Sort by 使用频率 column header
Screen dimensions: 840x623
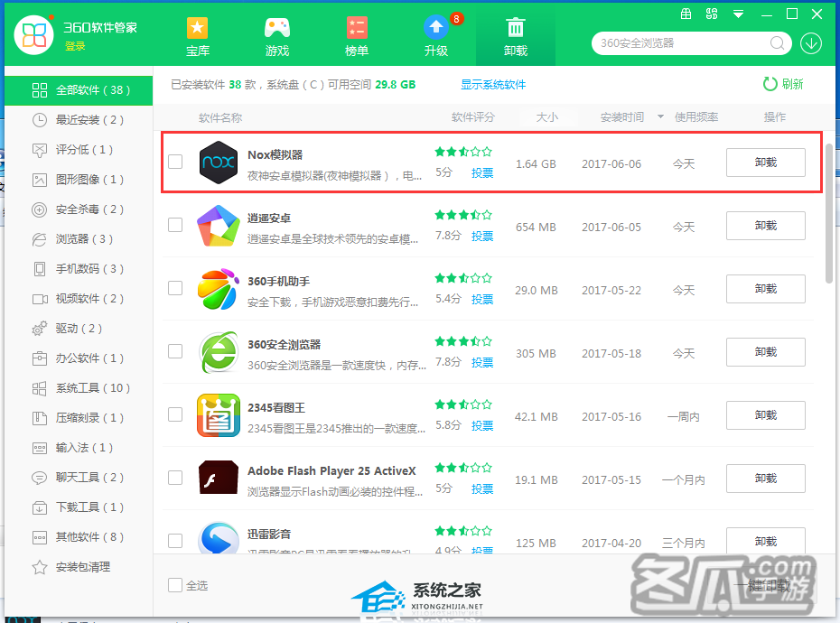pyautogui.click(x=695, y=117)
